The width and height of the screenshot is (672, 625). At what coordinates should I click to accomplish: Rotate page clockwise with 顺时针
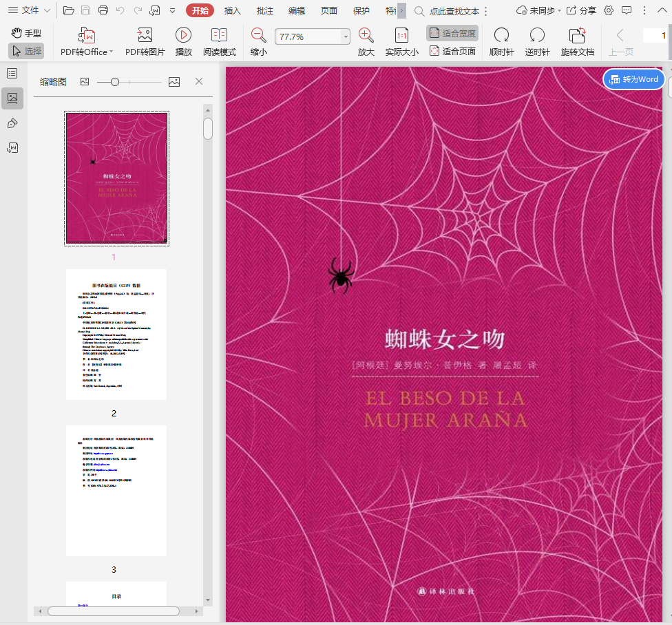click(x=501, y=42)
